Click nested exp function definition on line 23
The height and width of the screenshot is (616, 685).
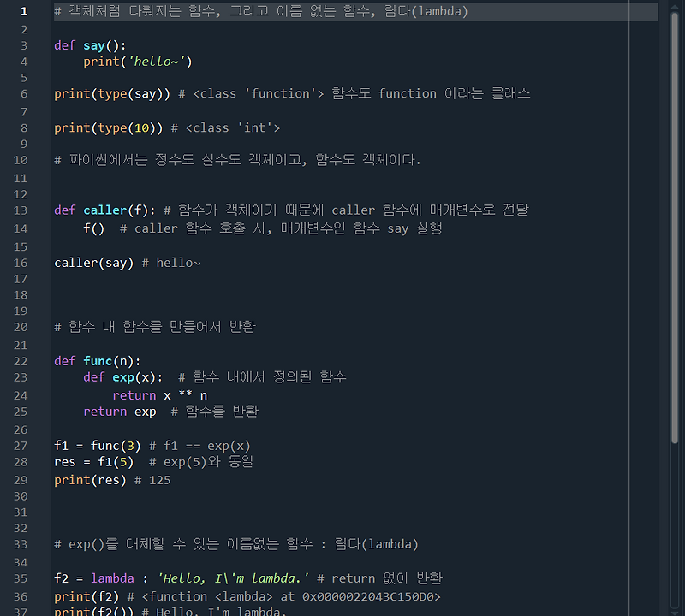[122, 377]
